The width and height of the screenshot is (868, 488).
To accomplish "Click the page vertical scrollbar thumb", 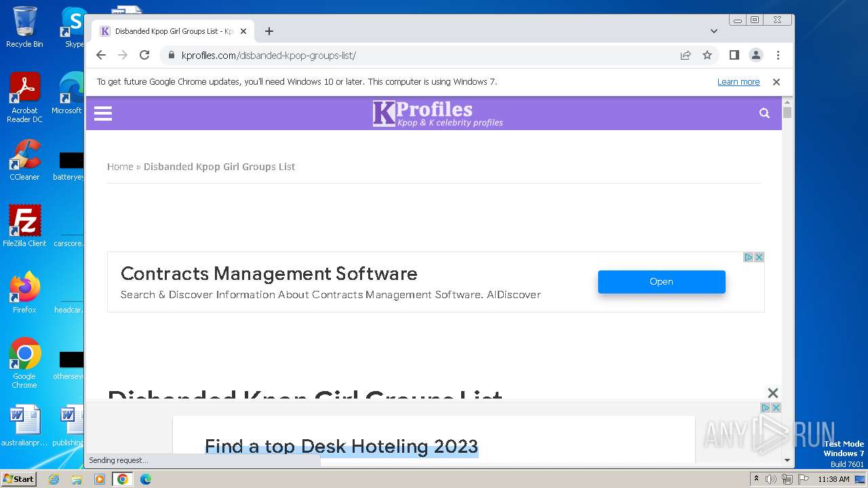I will click(x=787, y=112).
